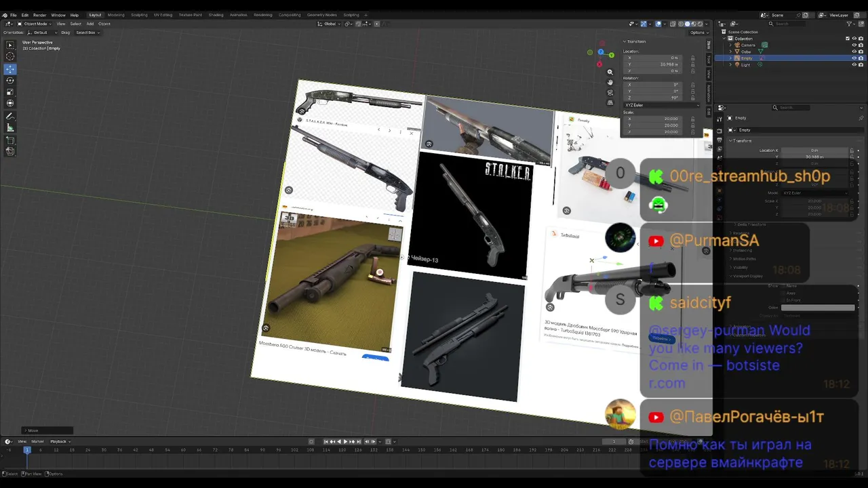Open the outliner filter funnel icon
Screen dimensions: 868x488
[848, 24]
